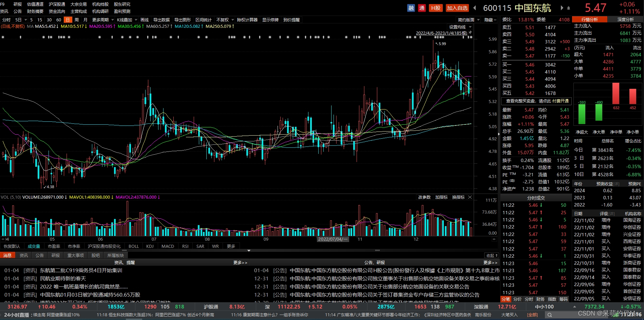Open the 2022/4/6-2023/1/4 date range link
Viewport: 644px width, 320px height.
click(441, 33)
